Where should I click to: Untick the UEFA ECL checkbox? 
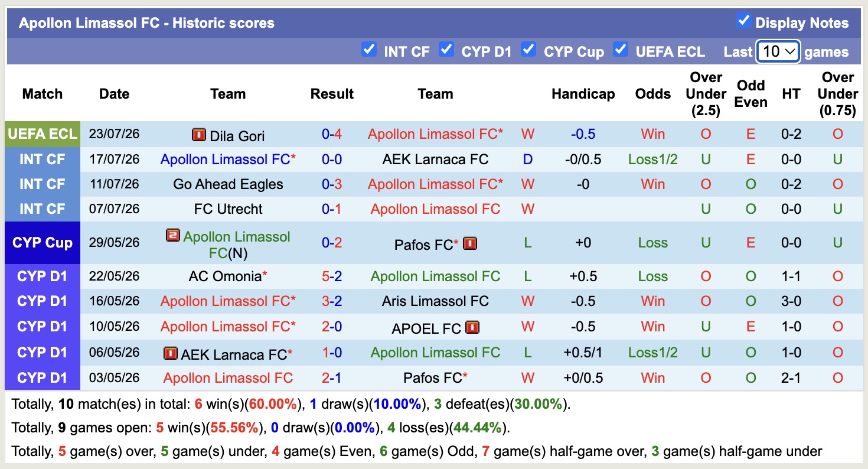[x=620, y=49]
